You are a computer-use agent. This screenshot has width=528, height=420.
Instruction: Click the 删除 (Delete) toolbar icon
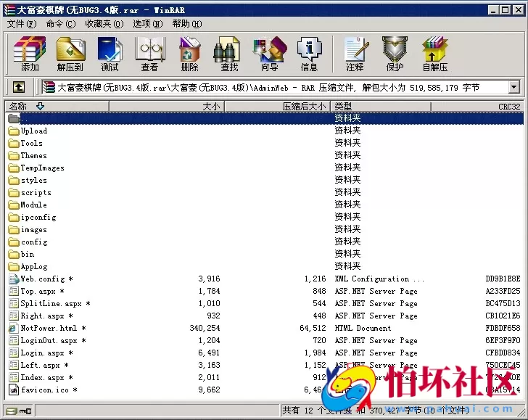[x=189, y=54]
